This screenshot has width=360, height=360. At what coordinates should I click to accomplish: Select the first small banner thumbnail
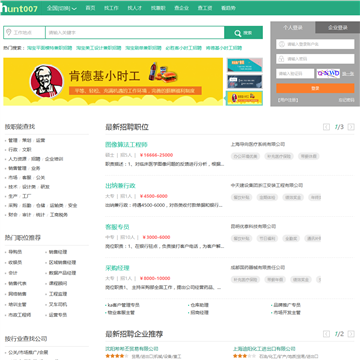tap(245, 65)
